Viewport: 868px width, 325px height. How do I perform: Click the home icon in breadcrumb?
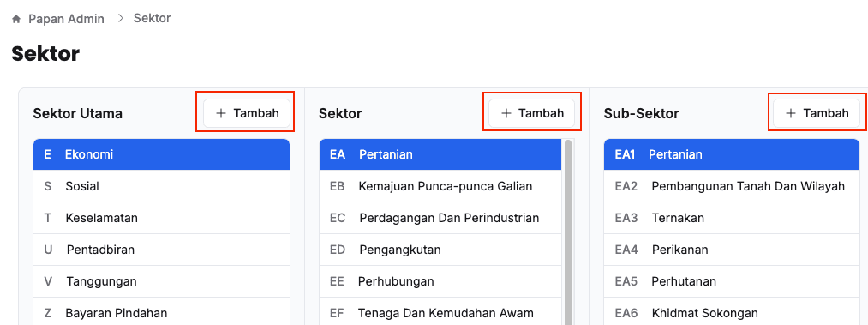click(16, 20)
